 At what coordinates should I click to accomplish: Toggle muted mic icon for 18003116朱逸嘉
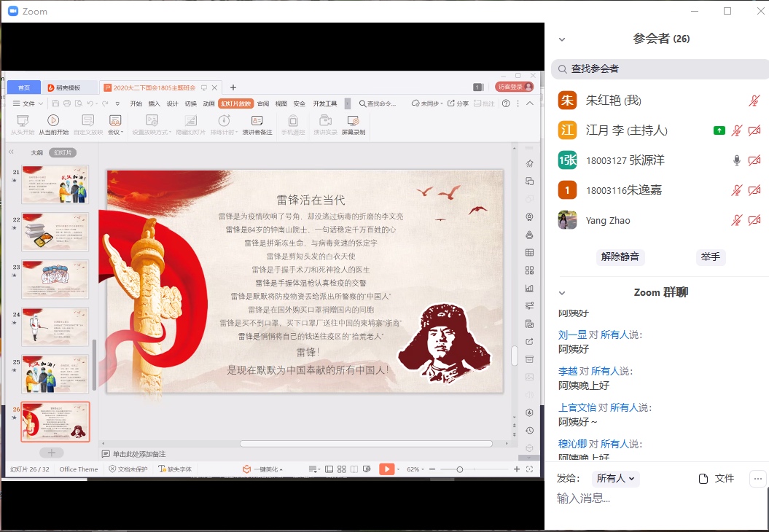737,190
